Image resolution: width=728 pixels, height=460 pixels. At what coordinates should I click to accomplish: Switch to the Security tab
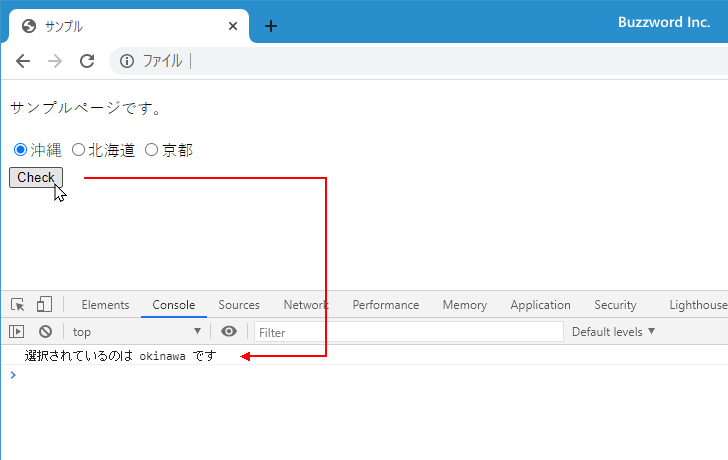tap(615, 305)
